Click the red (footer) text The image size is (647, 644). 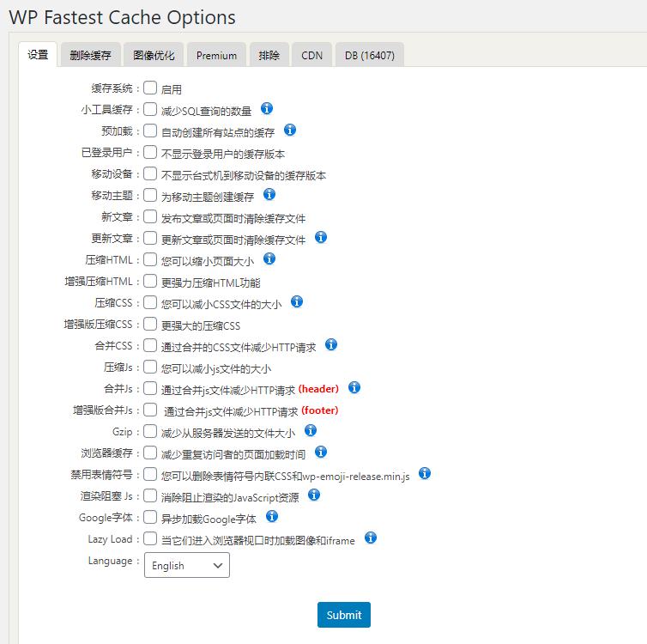pos(320,410)
